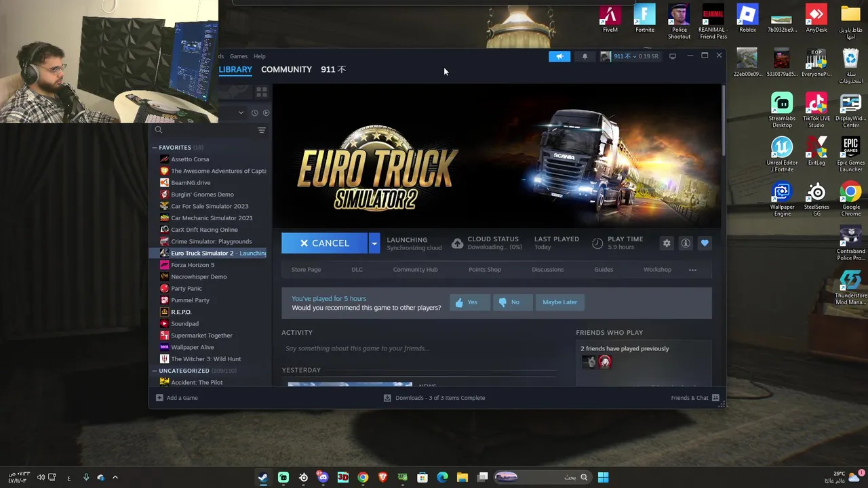The width and height of the screenshot is (868, 488).
Task: Open library collection filter dropdown chevron
Action: point(241,113)
